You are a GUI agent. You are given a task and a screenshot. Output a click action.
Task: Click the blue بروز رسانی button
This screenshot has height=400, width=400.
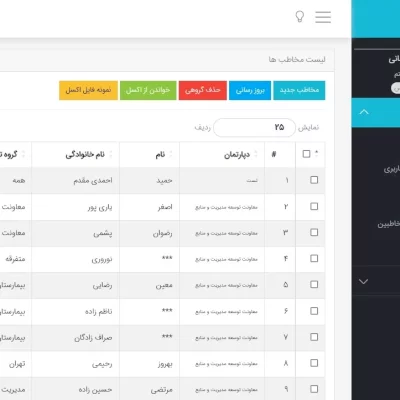[250, 90]
